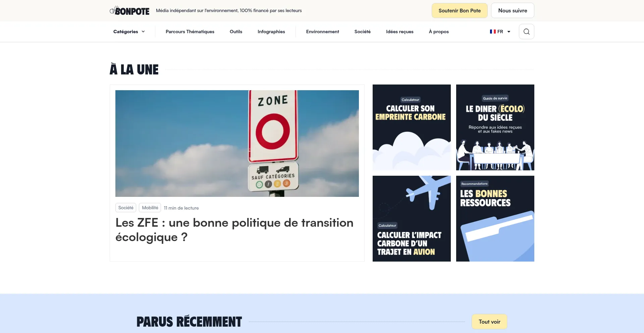The image size is (644, 333).
Task: Click the Bon Pote logo
Action: [x=129, y=11]
